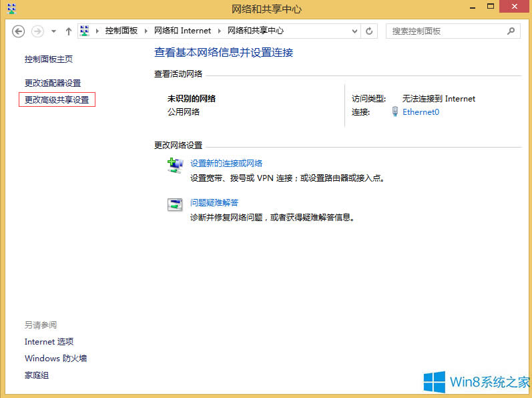This screenshot has width=532, height=398.
Task: Open 更改适配器设置 in the sidebar
Action: point(53,83)
